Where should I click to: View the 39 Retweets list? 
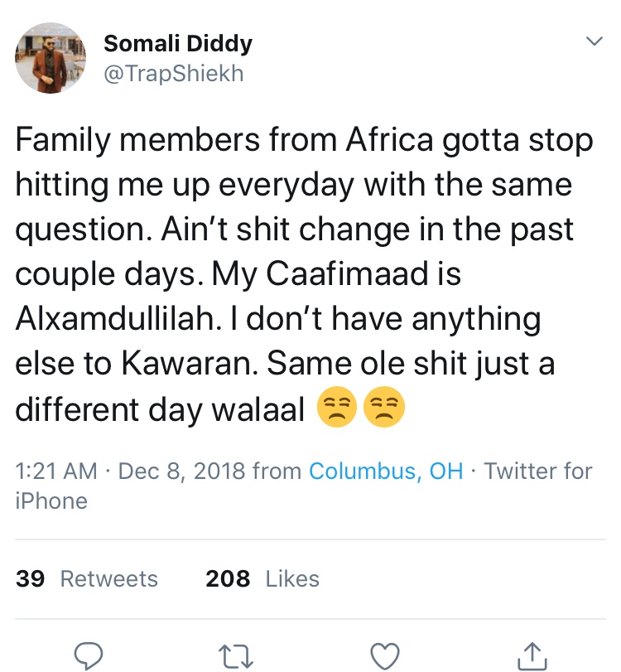(x=87, y=578)
